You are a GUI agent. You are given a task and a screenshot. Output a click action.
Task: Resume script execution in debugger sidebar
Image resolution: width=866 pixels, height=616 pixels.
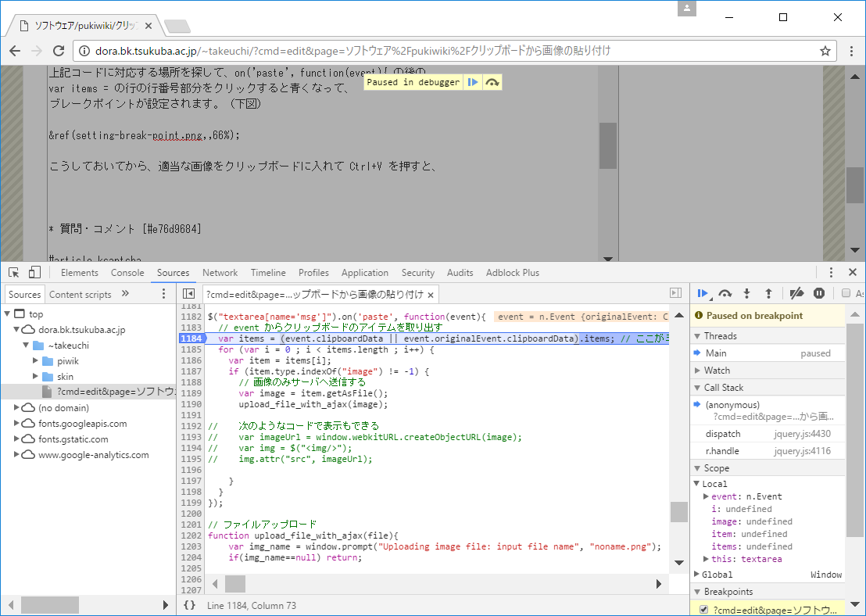[x=703, y=293]
